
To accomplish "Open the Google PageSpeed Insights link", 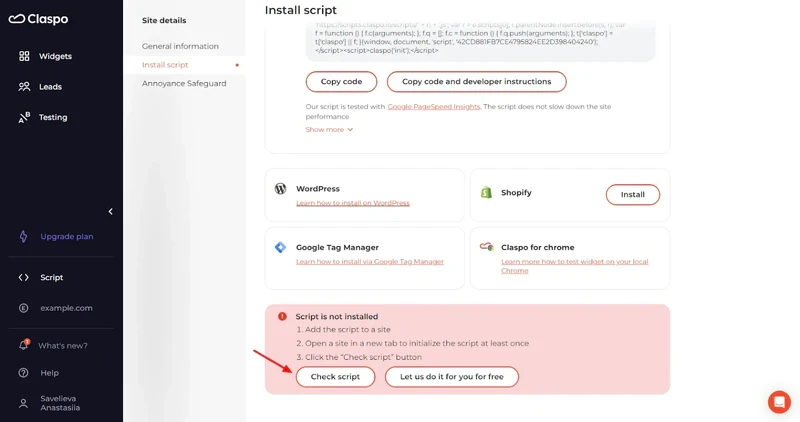I will click(434, 107).
